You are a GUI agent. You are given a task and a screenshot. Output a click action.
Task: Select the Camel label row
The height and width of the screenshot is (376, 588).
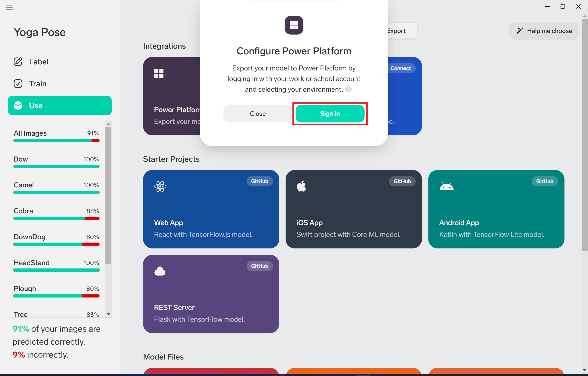point(56,188)
